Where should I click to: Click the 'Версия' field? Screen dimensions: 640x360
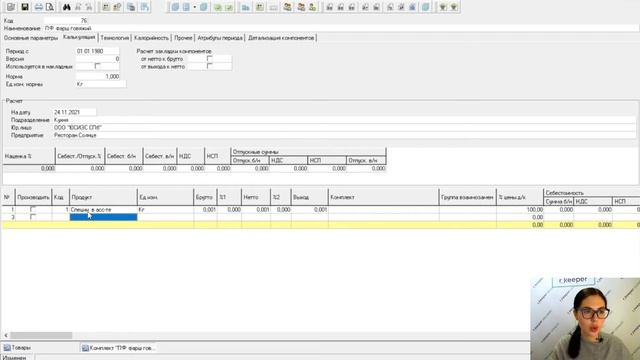coord(98,59)
